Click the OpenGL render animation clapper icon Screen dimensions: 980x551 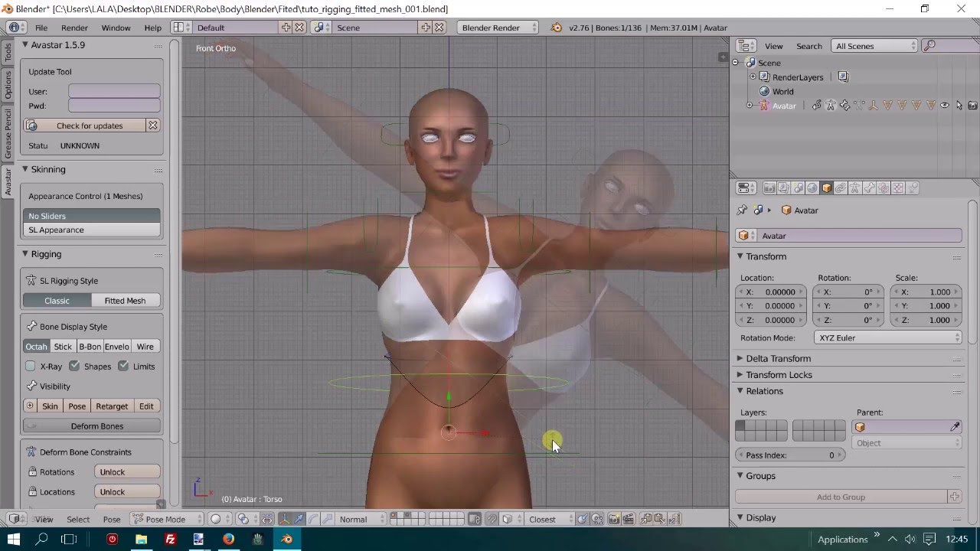tap(628, 519)
